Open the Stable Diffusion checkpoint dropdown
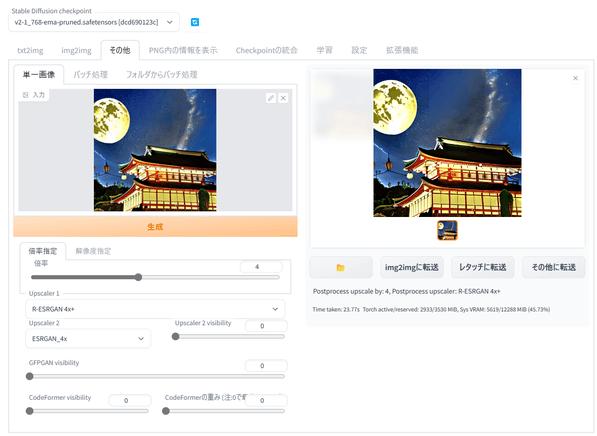Viewport: 597px width, 436px height. click(x=94, y=22)
